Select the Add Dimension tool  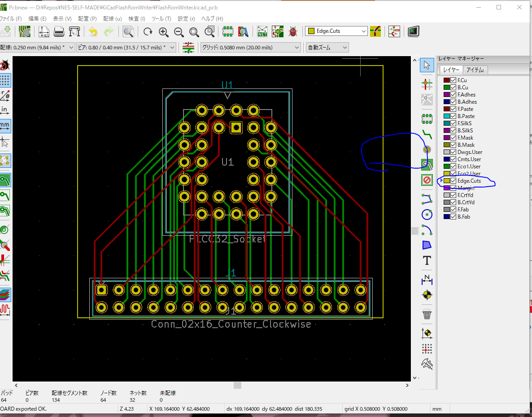(427, 280)
